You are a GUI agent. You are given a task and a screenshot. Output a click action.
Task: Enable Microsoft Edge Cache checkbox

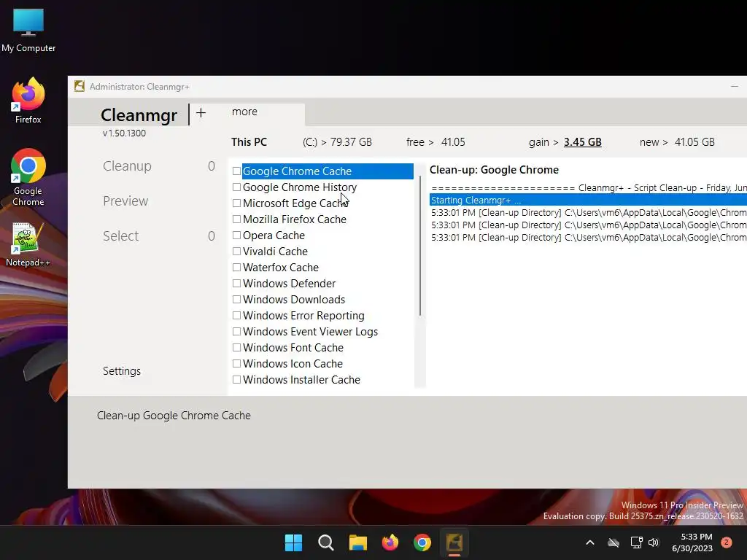(236, 203)
